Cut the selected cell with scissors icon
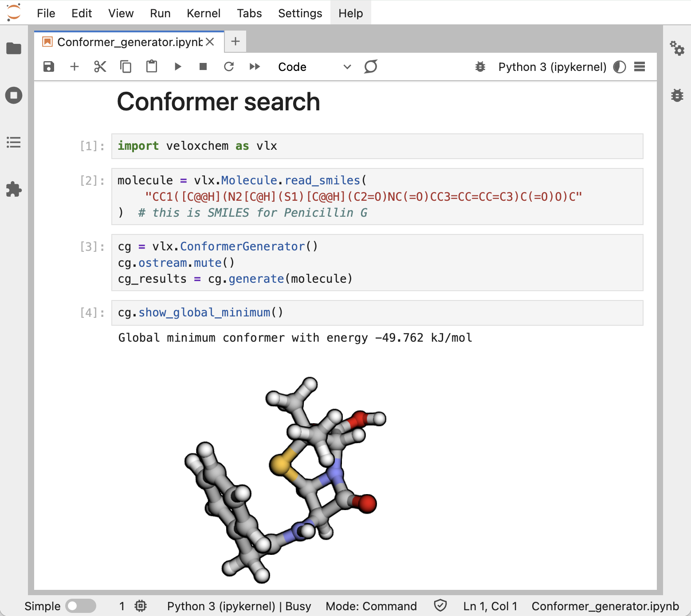 100,67
